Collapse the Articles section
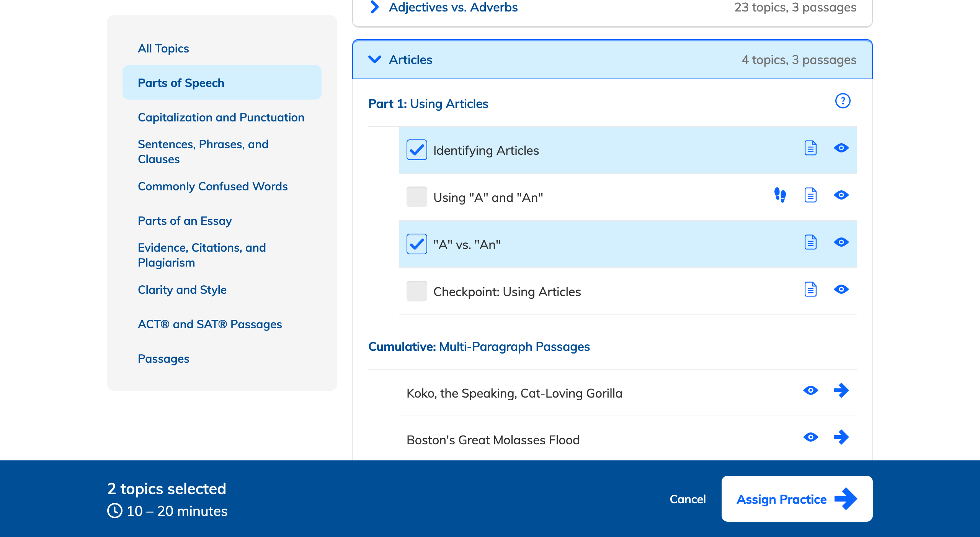The height and width of the screenshot is (537, 980). click(375, 60)
